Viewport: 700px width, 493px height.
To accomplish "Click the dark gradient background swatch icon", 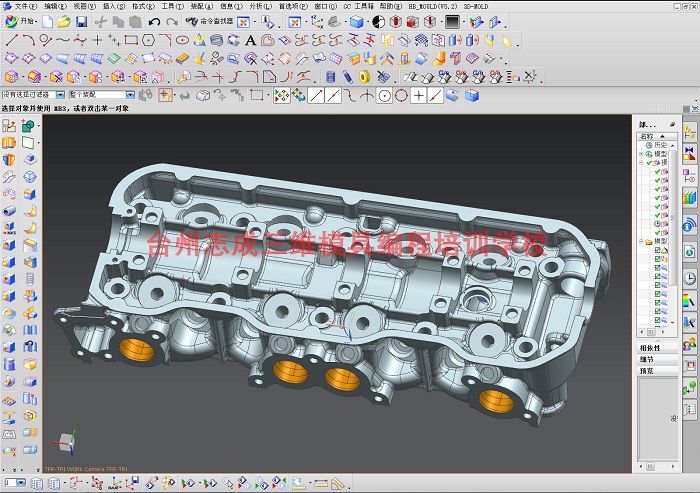I will tap(452, 22).
